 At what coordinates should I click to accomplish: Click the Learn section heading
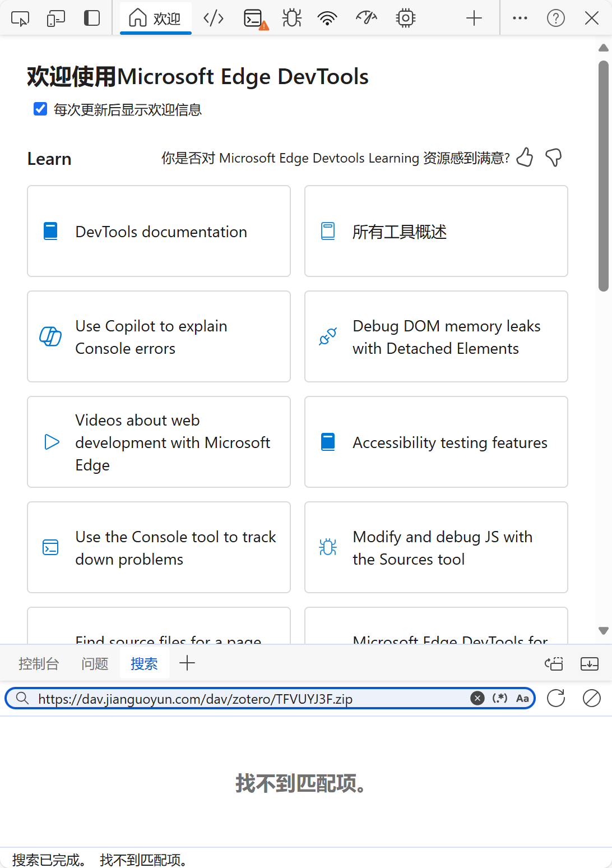(x=49, y=159)
